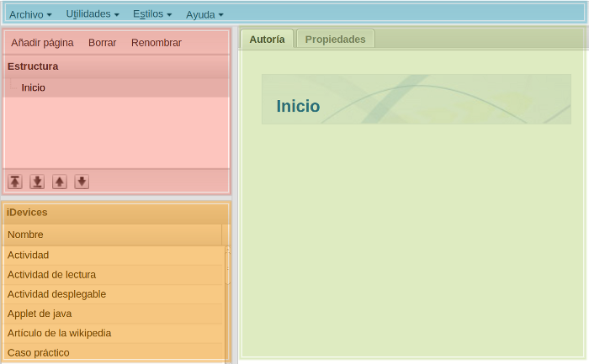Insert the Applet de java iDevice

coord(40,314)
